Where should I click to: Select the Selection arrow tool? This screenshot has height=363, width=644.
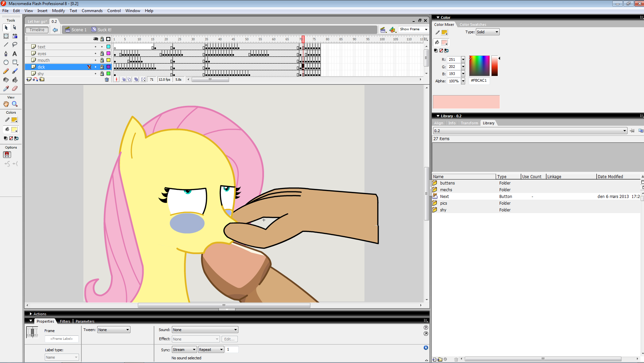tap(6, 27)
